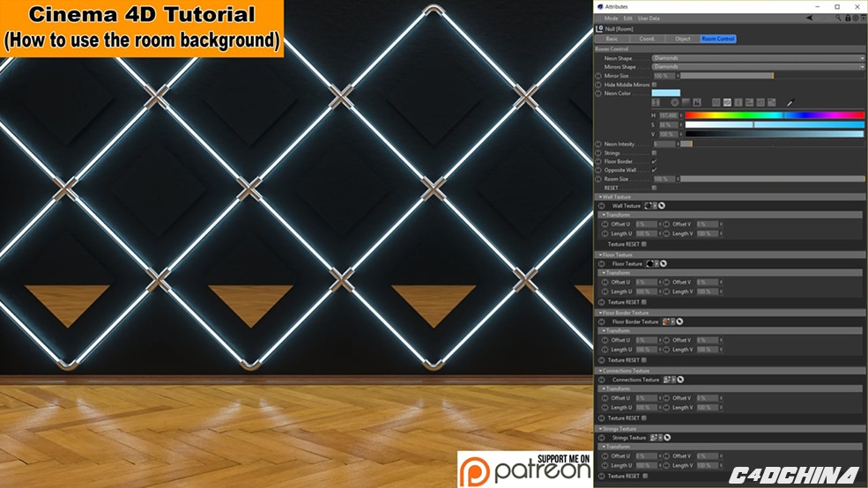Collapse the Connections Texture group
The width and height of the screenshot is (868, 488).
coord(600,371)
